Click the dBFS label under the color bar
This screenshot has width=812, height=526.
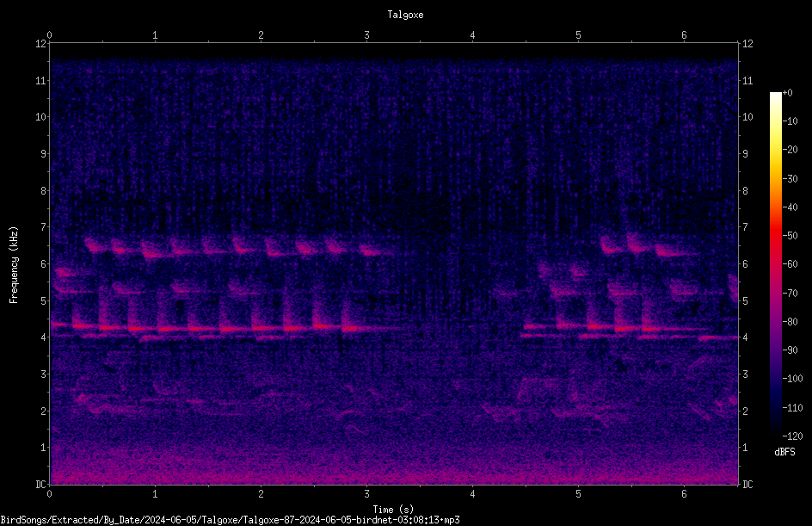pos(784,452)
